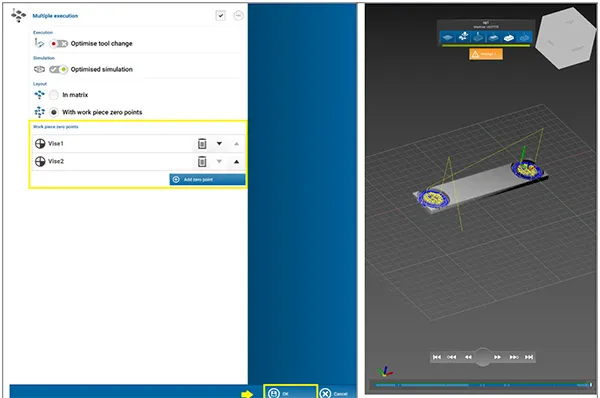Click the Add zero point button
Viewport: 600px width, 398px height.
pyautogui.click(x=207, y=179)
